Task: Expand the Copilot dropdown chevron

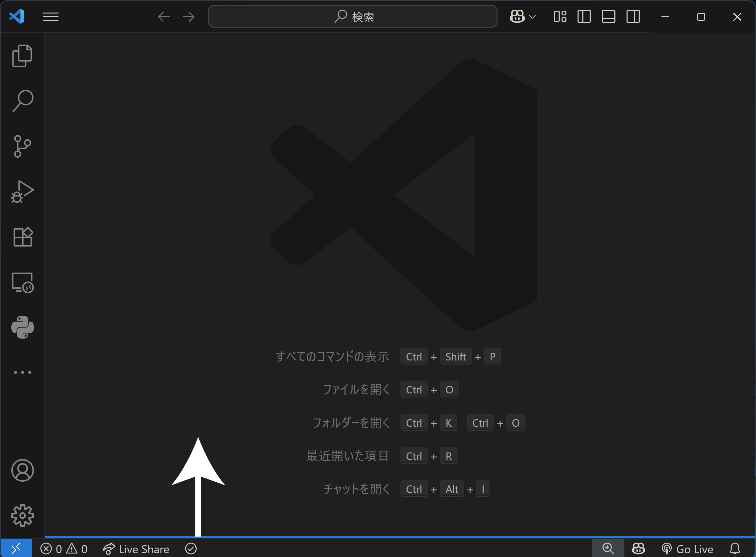Action: (532, 17)
